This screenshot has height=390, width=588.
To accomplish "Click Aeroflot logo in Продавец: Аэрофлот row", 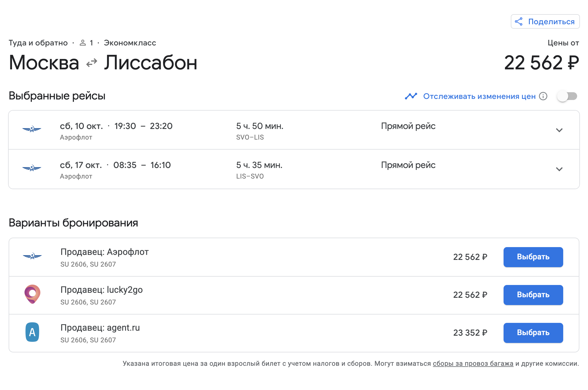I will tap(32, 256).
